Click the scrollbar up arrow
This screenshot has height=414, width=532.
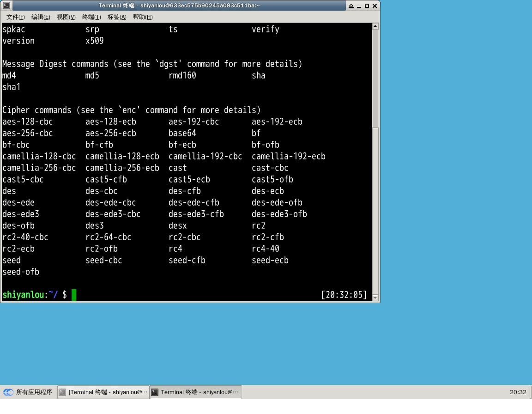pos(375,27)
